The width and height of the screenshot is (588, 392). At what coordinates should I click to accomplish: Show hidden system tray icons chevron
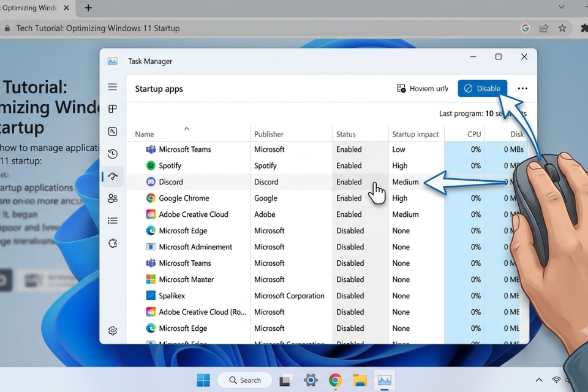point(539,380)
